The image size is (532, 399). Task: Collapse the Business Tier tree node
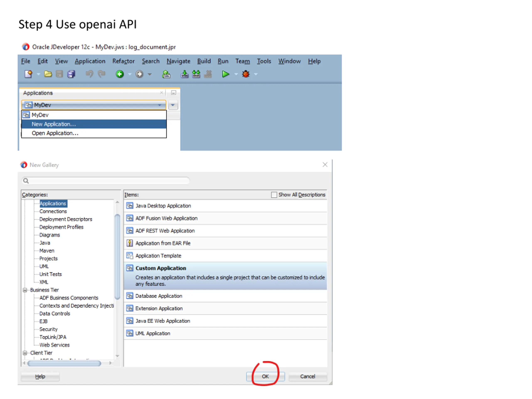point(25,290)
